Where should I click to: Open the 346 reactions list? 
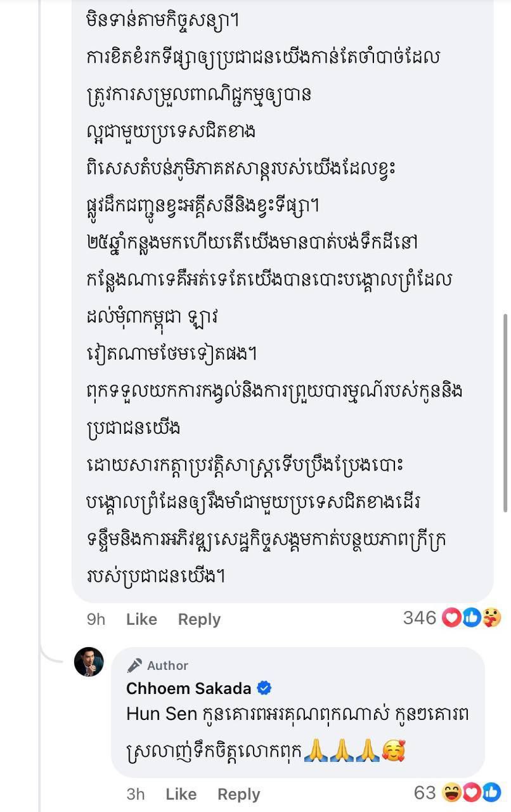coord(420,618)
